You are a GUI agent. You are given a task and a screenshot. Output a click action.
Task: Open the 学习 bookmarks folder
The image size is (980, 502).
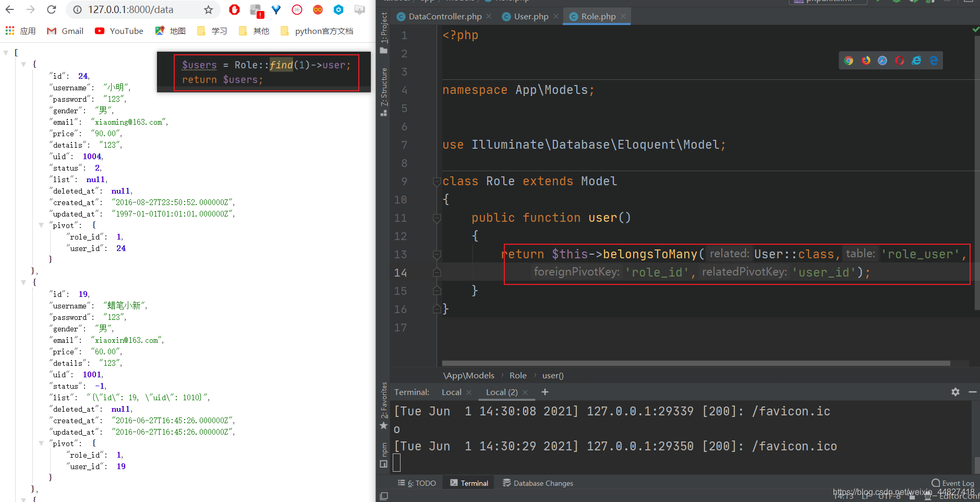coord(212,31)
